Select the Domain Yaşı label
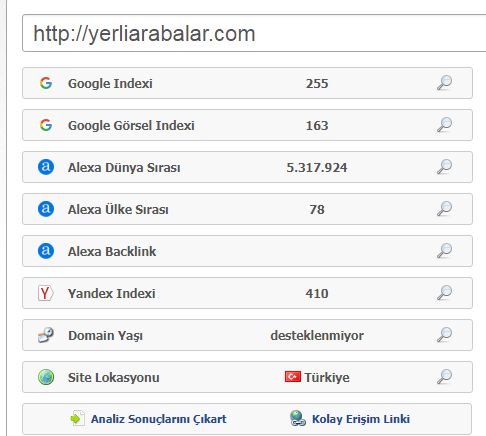The height and width of the screenshot is (436, 486). pyautogui.click(x=105, y=336)
